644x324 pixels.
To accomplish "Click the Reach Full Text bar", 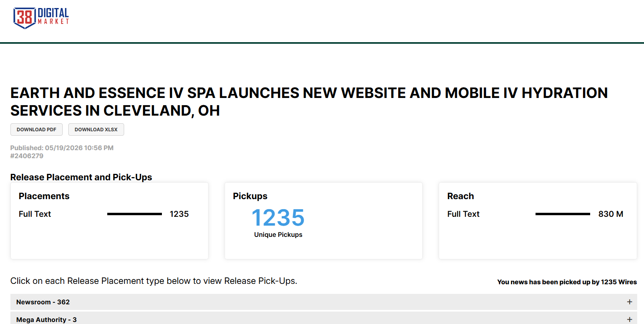I will click(563, 214).
